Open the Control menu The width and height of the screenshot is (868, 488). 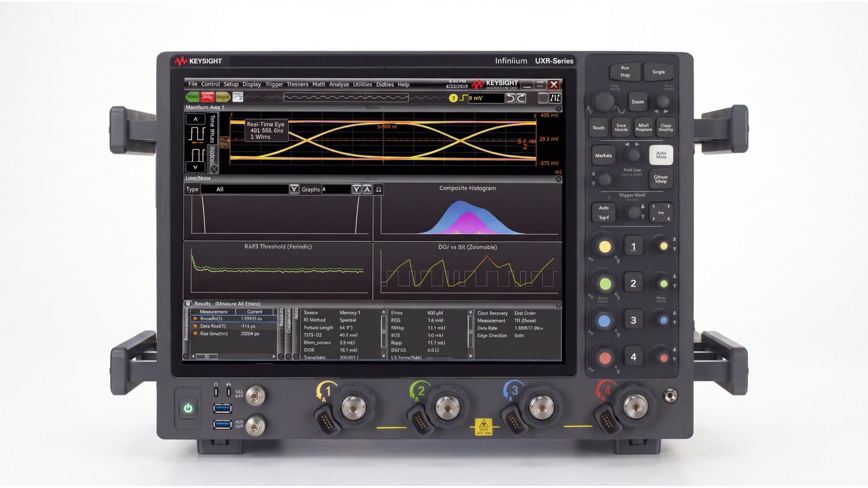click(210, 84)
